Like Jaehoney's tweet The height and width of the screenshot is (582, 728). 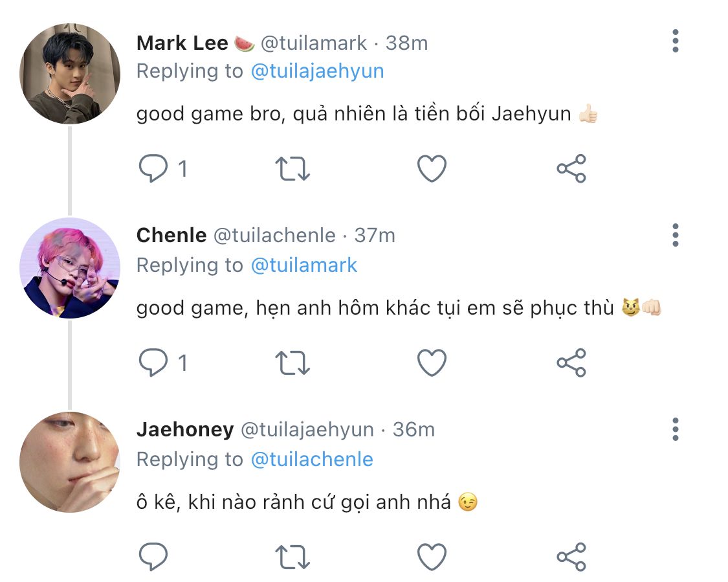[x=432, y=557]
